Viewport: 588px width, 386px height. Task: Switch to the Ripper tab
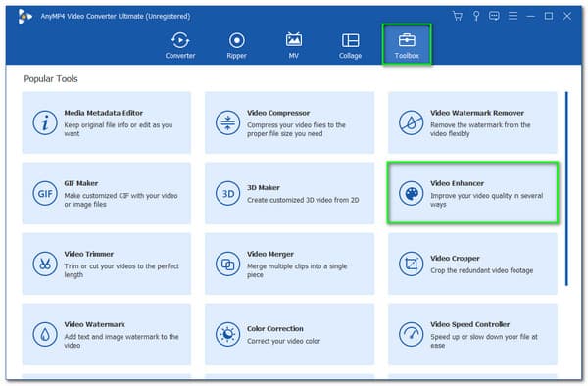236,45
